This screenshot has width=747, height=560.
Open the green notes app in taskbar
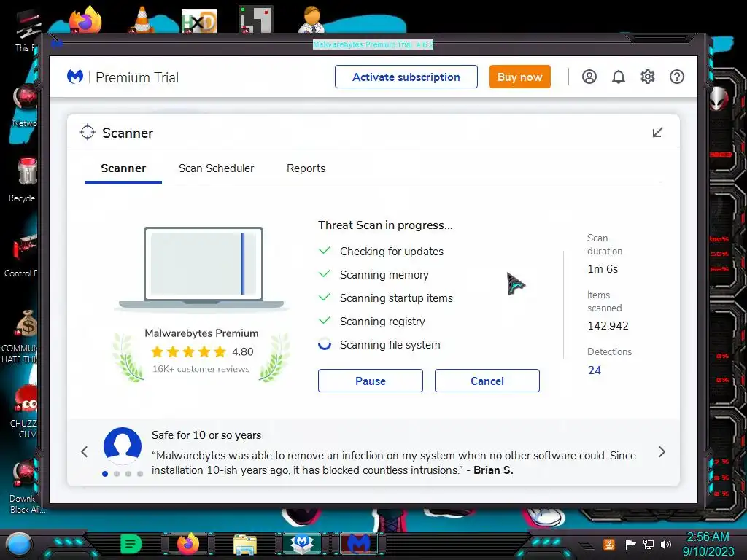(x=131, y=544)
